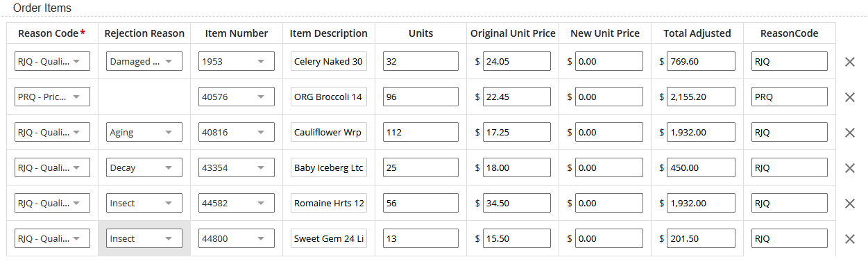Image resolution: width=868 pixels, height=264 pixels.
Task: Open the Insect dropdown for item 44582
Action: (144, 203)
